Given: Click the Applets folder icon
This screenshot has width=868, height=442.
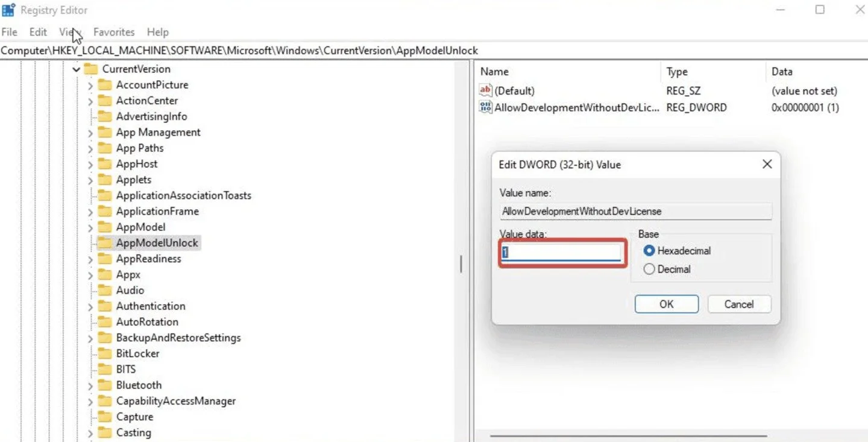Looking at the screenshot, I should coord(105,180).
